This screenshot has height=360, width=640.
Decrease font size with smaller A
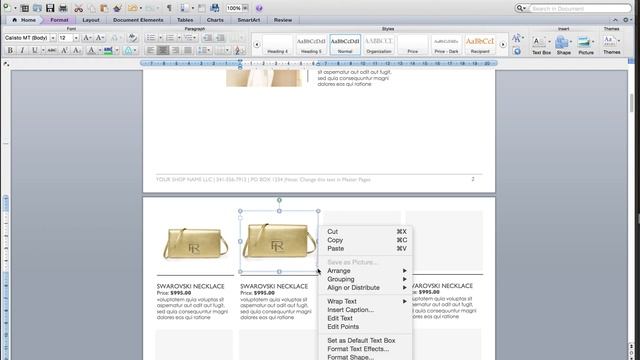point(99,38)
